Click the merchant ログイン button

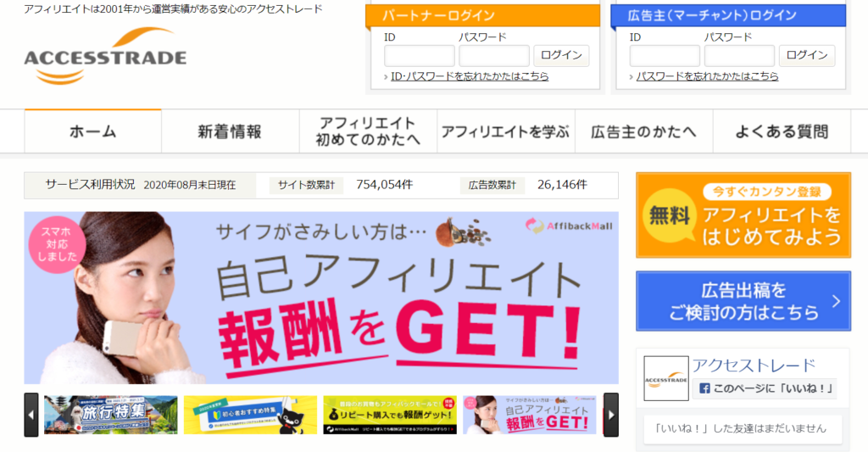tap(807, 55)
